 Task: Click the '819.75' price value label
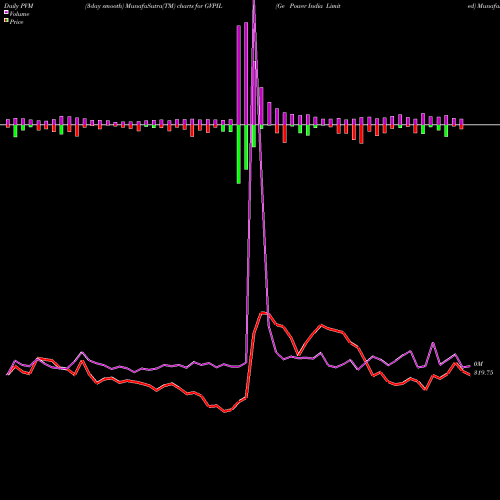point(483,373)
